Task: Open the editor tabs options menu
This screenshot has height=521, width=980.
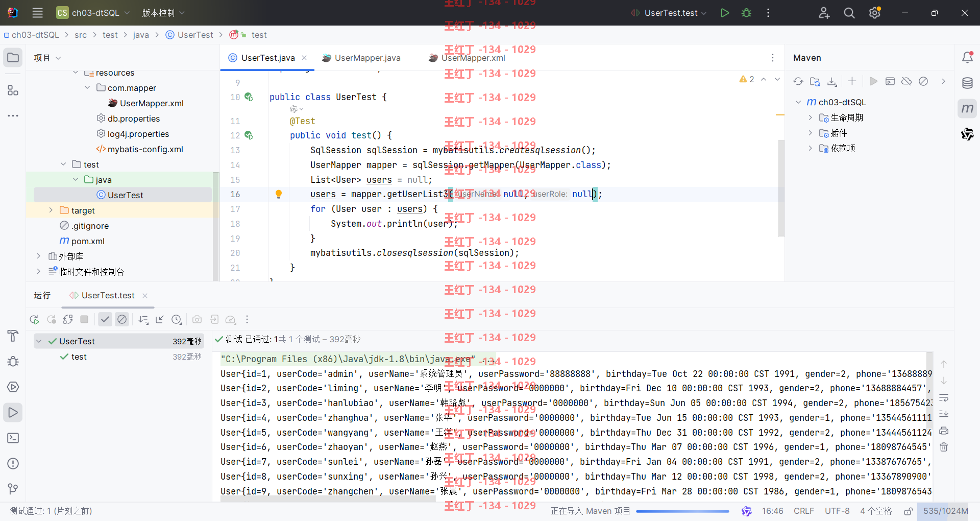Action: [x=773, y=58]
